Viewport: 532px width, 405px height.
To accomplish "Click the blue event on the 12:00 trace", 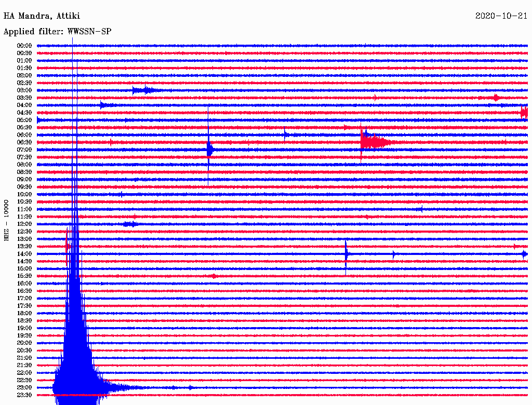I will 130,224.
